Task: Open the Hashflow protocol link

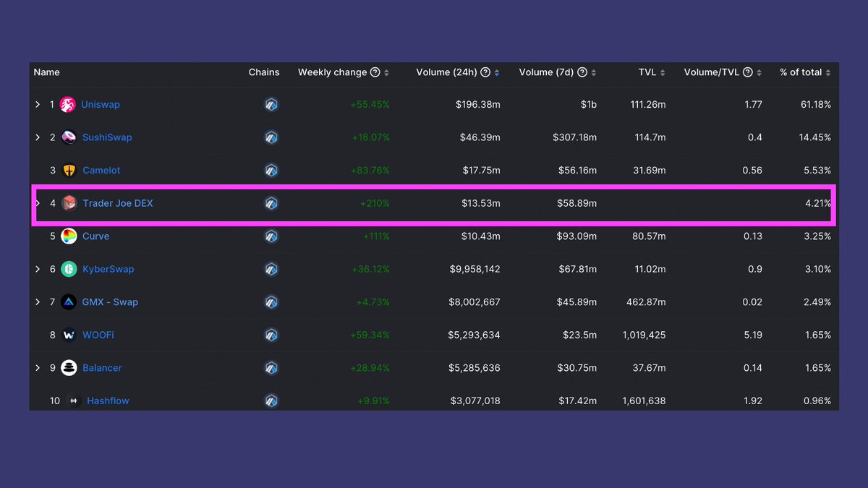Action: pos(108,401)
